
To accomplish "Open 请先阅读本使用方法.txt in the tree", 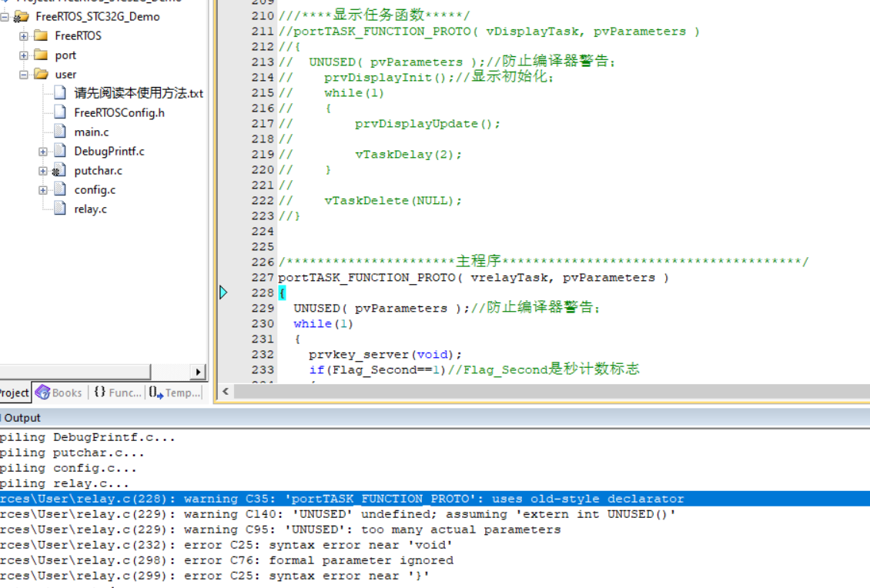I will [x=139, y=93].
